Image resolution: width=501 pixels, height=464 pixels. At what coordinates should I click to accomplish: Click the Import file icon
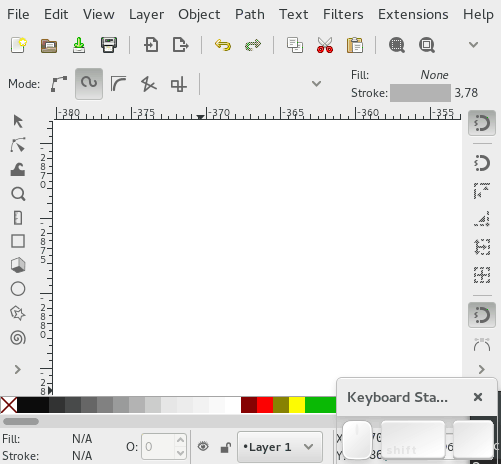(x=151, y=45)
